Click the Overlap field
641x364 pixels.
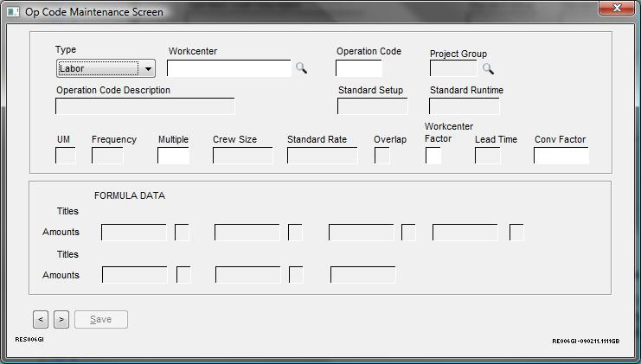pyautogui.click(x=382, y=156)
